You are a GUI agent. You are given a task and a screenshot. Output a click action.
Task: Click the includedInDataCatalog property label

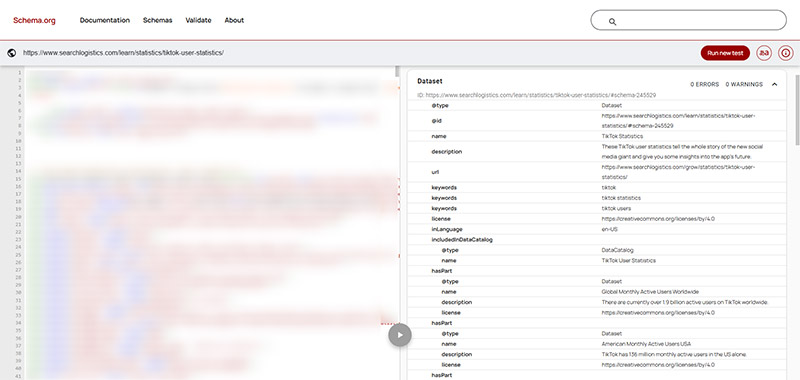[x=462, y=240]
